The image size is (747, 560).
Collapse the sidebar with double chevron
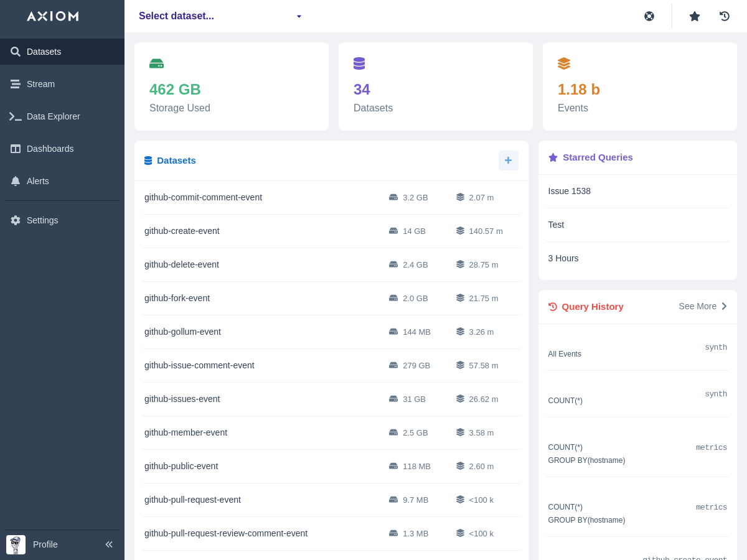109,544
